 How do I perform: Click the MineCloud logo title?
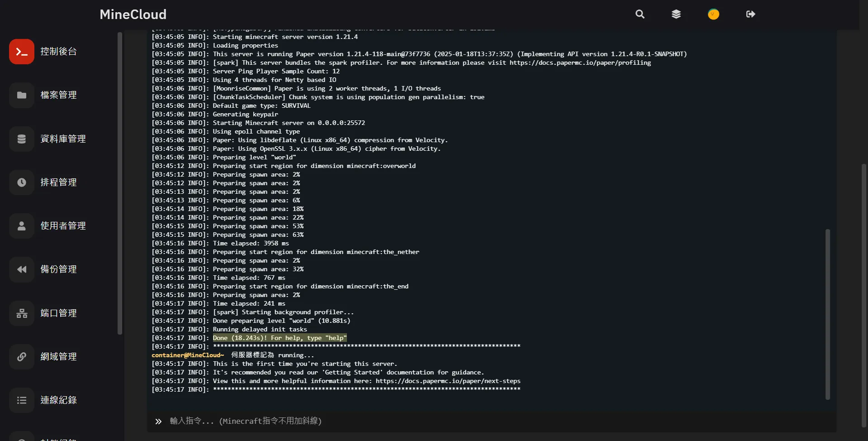point(133,14)
